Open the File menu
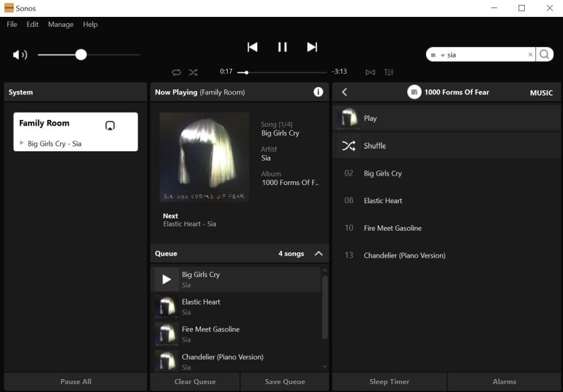The height and width of the screenshot is (392, 563). (12, 24)
